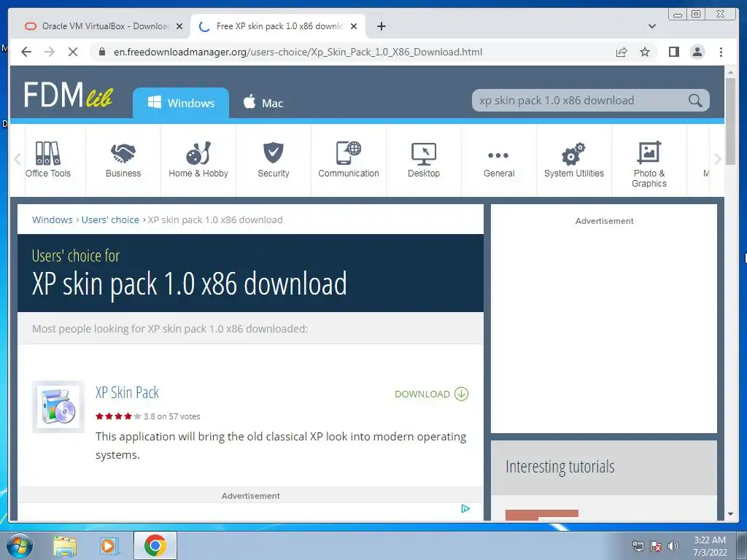Follow the Users' choice breadcrumb link
Image resolution: width=747 pixels, height=560 pixels.
(x=110, y=219)
